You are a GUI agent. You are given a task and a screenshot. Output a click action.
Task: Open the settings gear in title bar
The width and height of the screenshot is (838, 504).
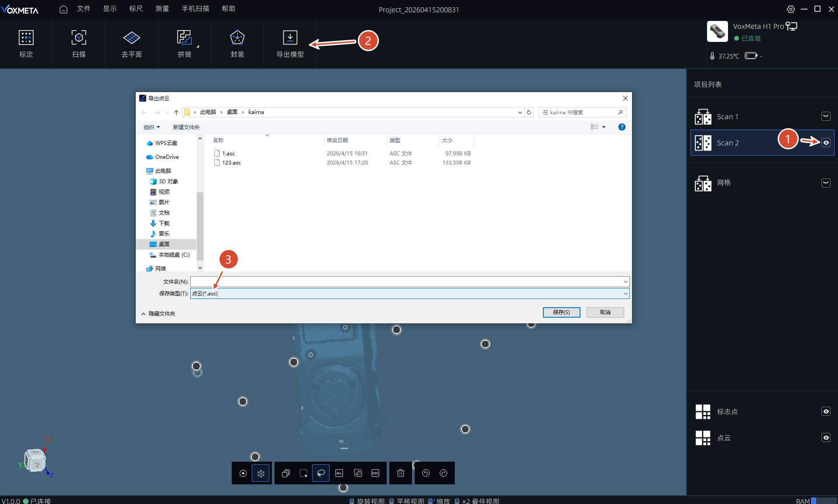[x=790, y=9]
